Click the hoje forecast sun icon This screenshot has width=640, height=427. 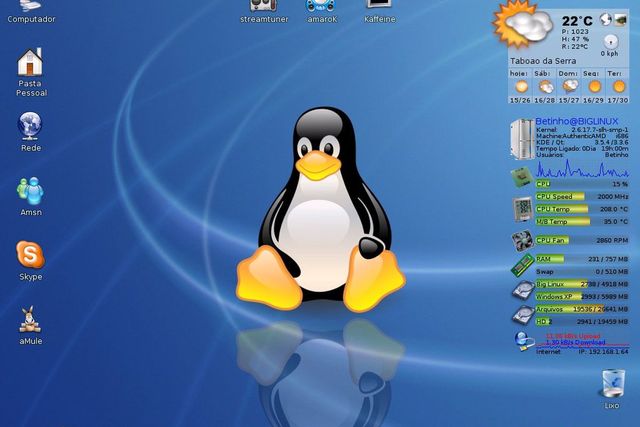tap(521, 87)
